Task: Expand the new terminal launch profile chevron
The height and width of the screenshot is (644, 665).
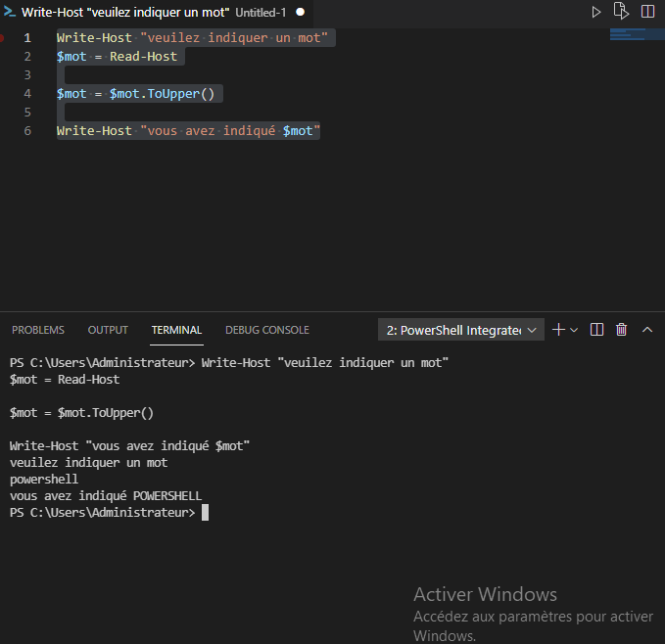Action: pos(574,330)
